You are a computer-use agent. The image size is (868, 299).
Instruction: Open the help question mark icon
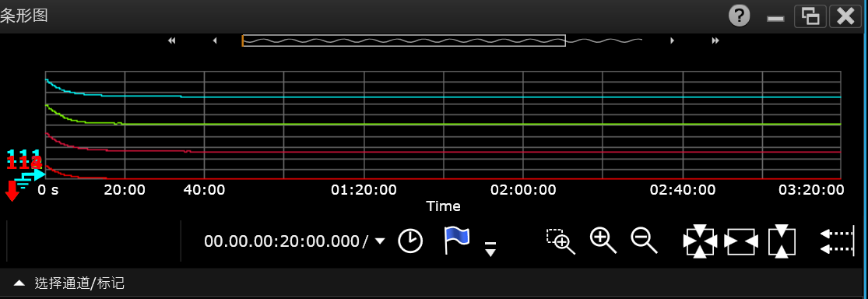point(739,16)
